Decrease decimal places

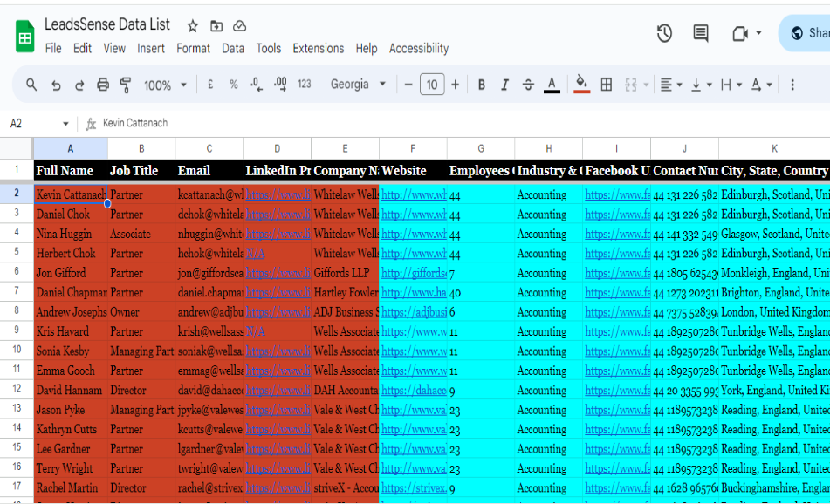[x=256, y=85]
